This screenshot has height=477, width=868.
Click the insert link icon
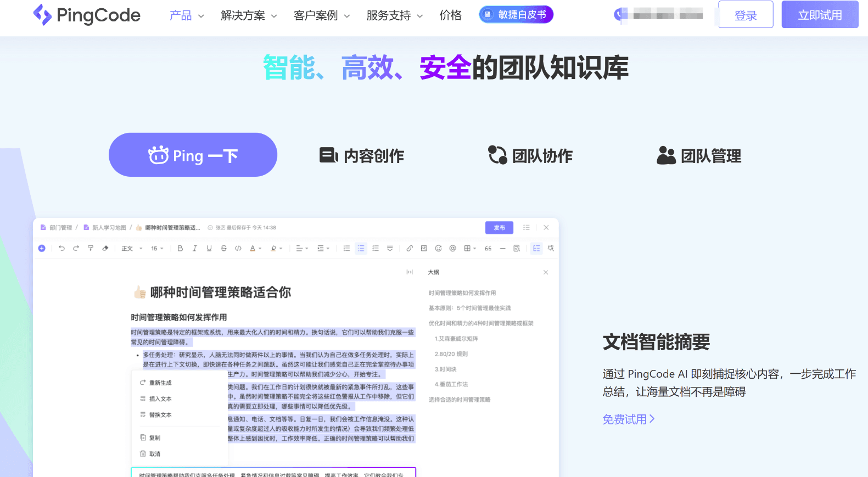click(x=410, y=249)
